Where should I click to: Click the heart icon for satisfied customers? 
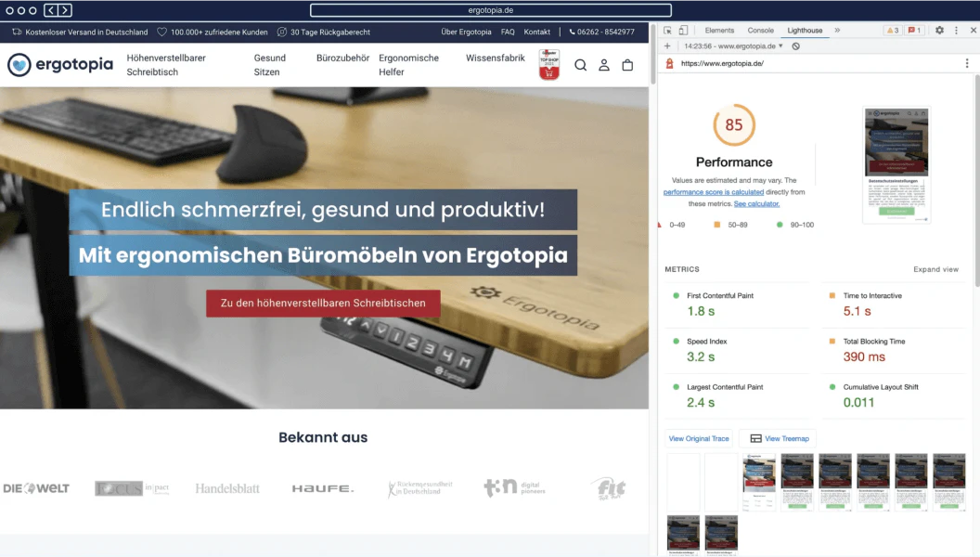(161, 32)
